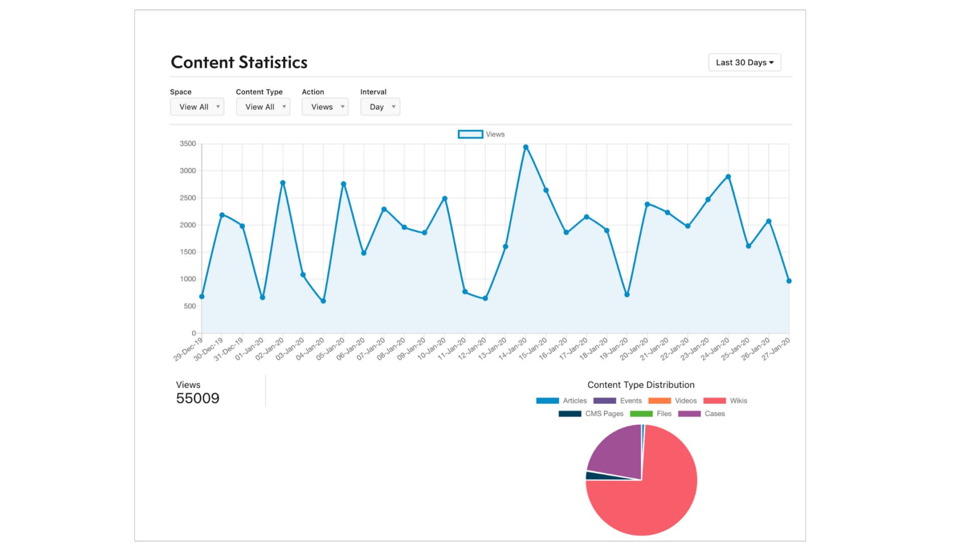Open the Action dropdown showing Views

[x=325, y=107]
